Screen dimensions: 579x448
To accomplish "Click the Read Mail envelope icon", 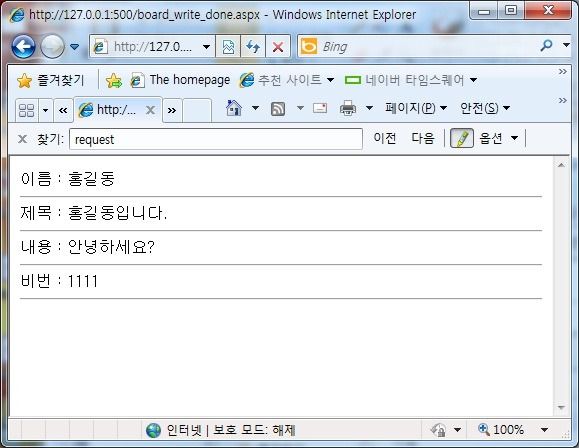I will pos(320,108).
